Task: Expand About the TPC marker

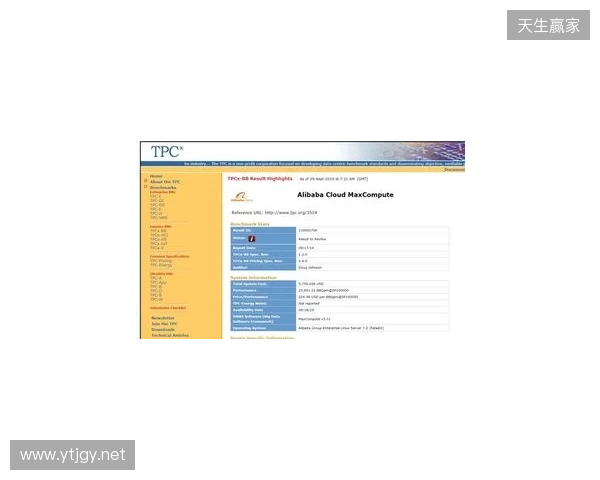Action: coord(145,181)
